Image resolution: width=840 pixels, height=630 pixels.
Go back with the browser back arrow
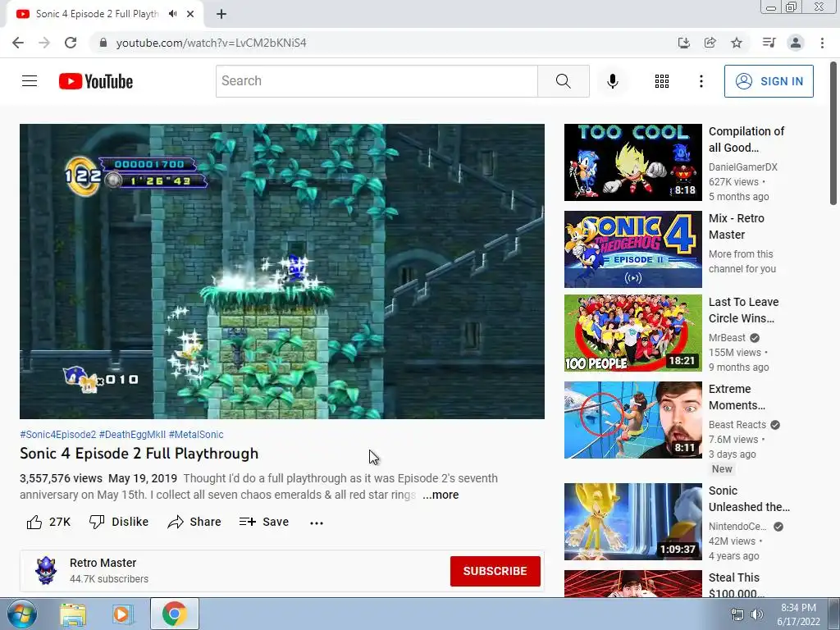[18, 43]
